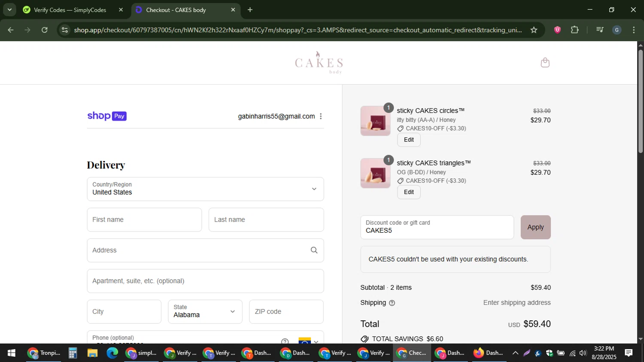
Task: Click the phone field help icon
Action: coord(285,342)
